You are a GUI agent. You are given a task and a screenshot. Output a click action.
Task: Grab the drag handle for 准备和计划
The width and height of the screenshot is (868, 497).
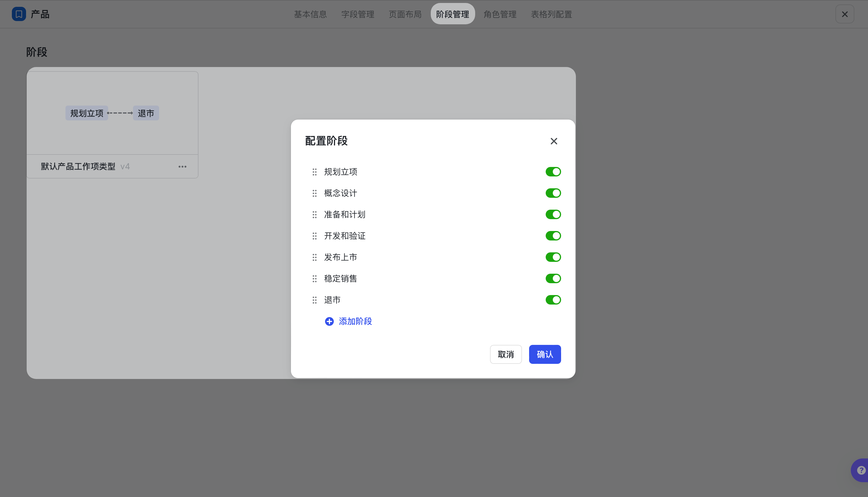[314, 214]
